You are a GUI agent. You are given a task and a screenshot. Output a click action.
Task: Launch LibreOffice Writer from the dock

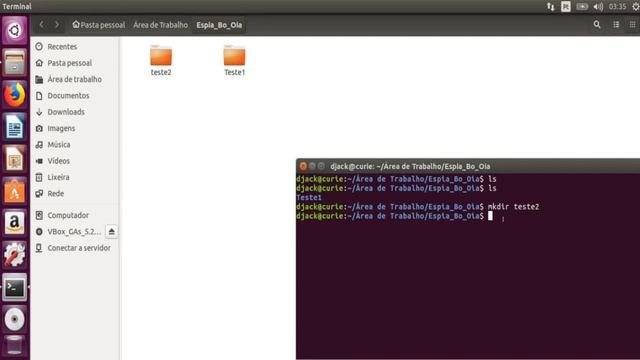pos(14,127)
